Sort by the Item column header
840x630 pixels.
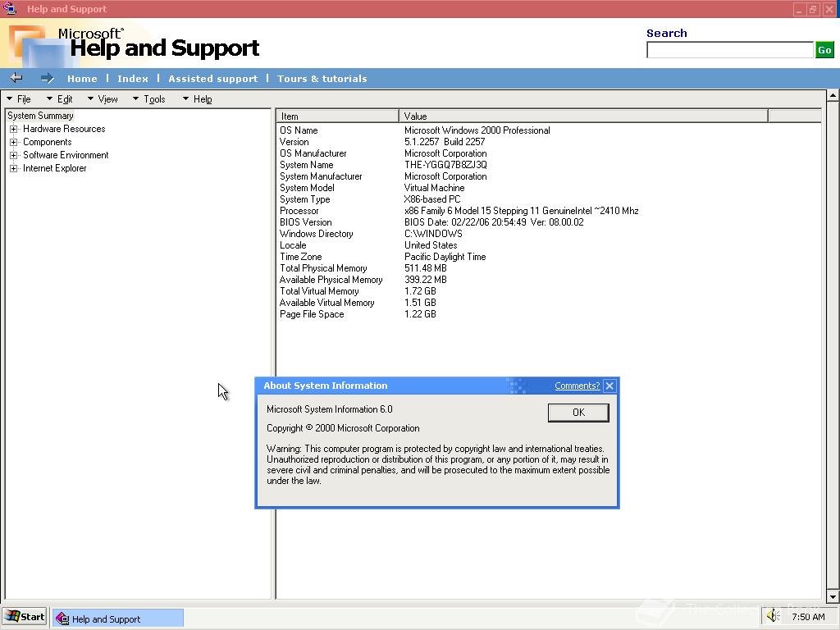click(x=337, y=116)
